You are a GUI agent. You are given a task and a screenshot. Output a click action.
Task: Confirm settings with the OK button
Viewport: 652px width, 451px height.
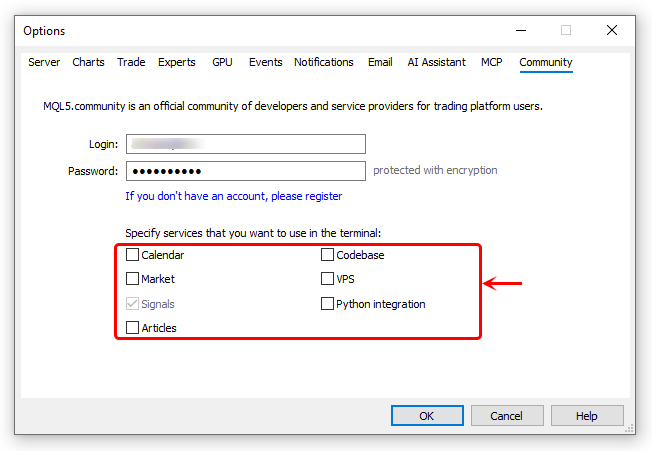427,416
